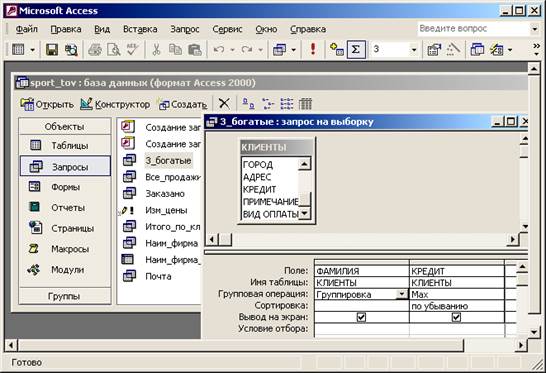
Task: Select the Почта query in the list
Action: [x=158, y=276]
